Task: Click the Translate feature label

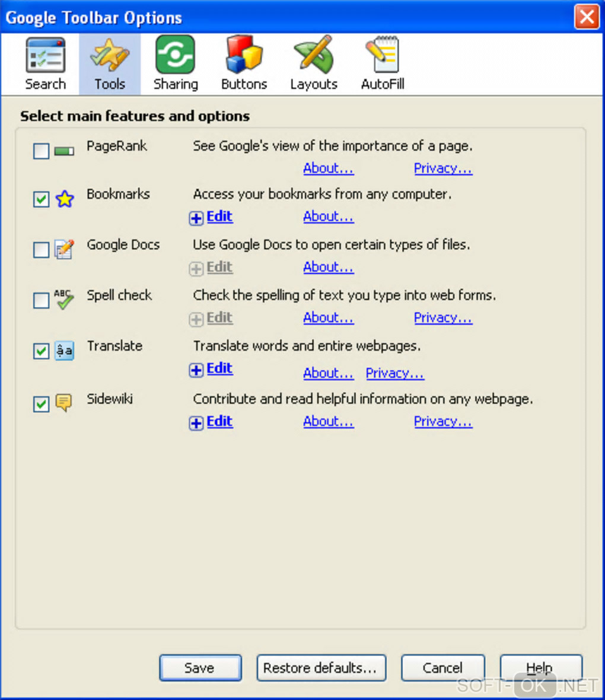Action: point(114,346)
